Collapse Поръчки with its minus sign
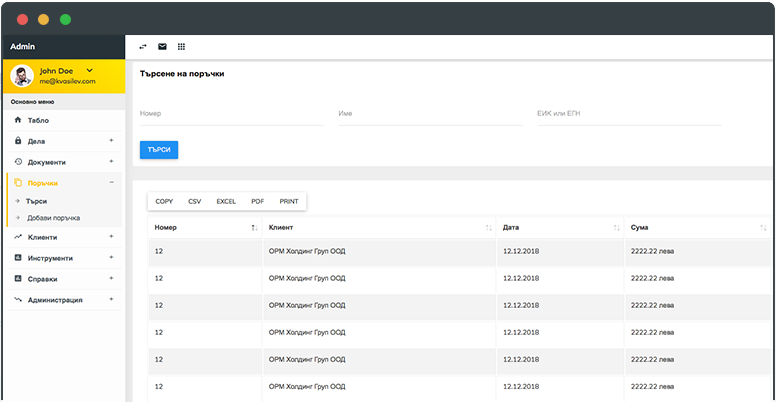This screenshot has height=402, width=776. point(111,183)
